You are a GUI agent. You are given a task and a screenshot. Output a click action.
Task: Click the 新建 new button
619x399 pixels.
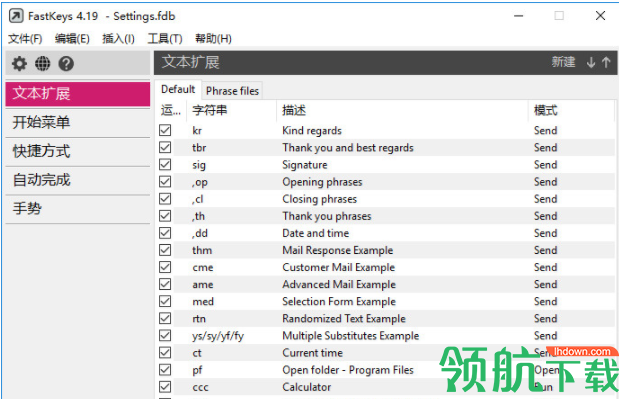(563, 62)
